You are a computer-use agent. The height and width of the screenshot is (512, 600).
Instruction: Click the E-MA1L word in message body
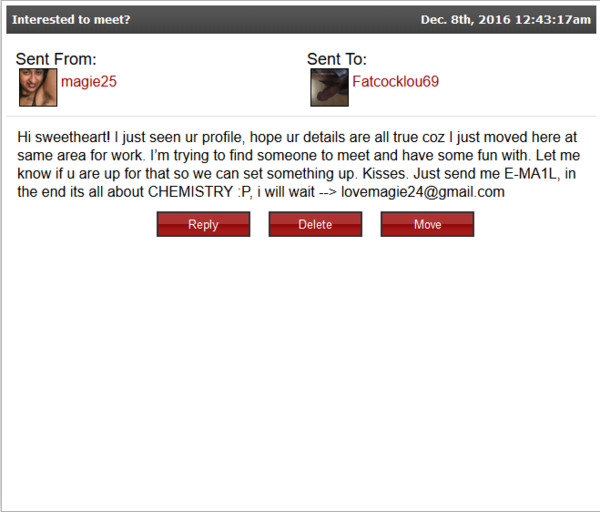[x=530, y=173]
